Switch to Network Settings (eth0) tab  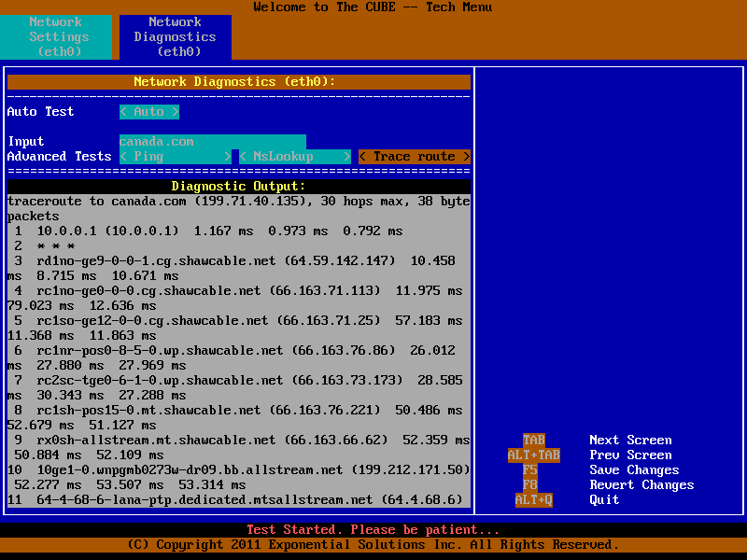(x=56, y=36)
